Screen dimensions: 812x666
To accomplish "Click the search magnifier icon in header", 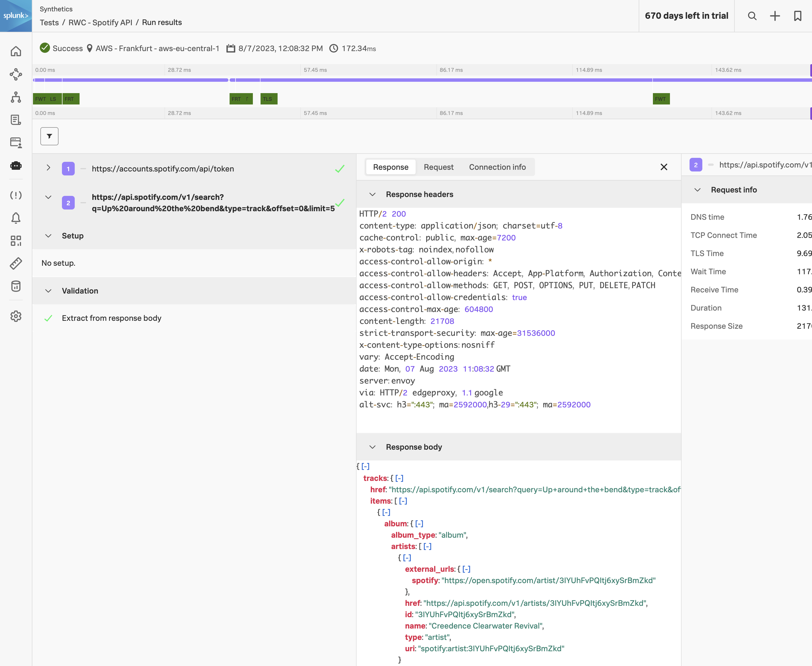I will click(752, 16).
